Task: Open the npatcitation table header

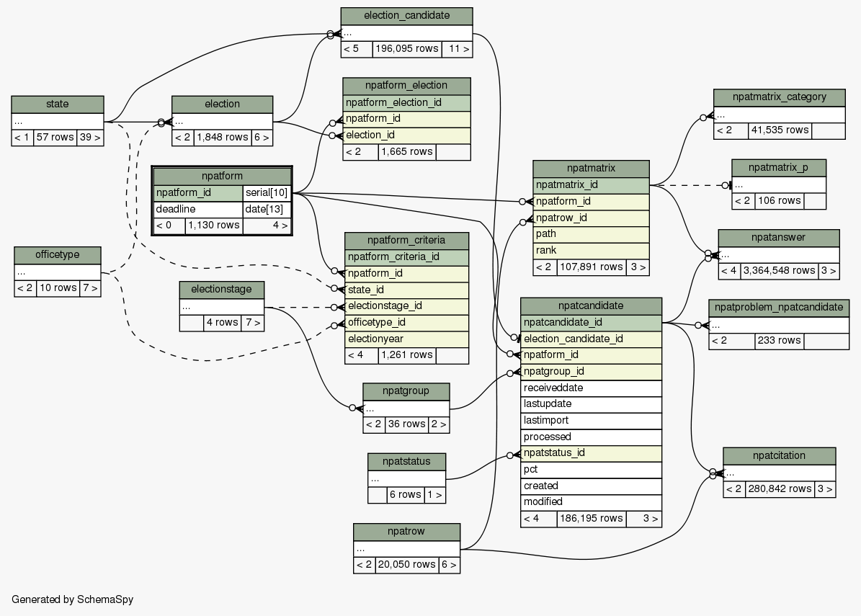Action: (x=779, y=455)
